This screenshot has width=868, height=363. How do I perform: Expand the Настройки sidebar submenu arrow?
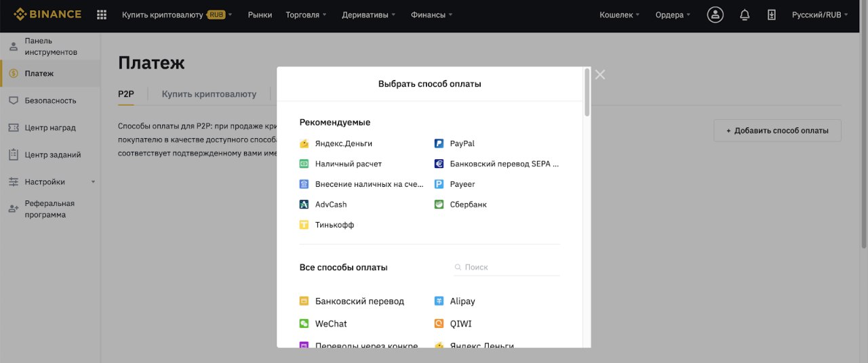94,181
